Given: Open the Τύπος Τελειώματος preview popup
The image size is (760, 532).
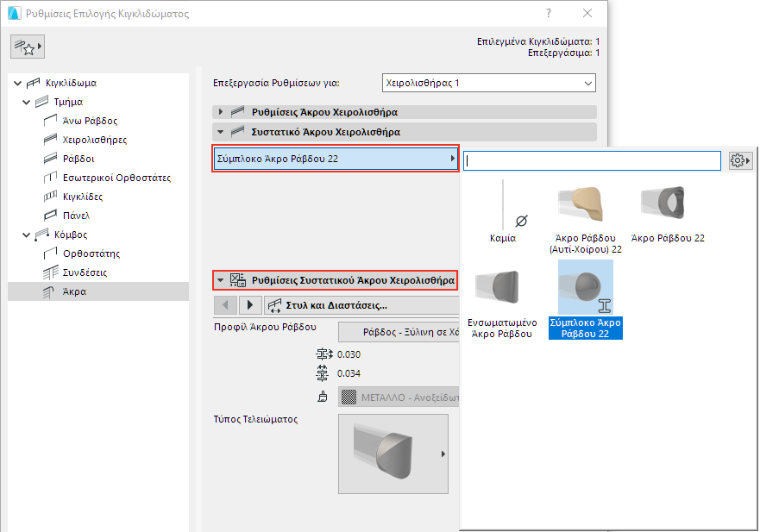Looking at the screenshot, I should 393,454.
